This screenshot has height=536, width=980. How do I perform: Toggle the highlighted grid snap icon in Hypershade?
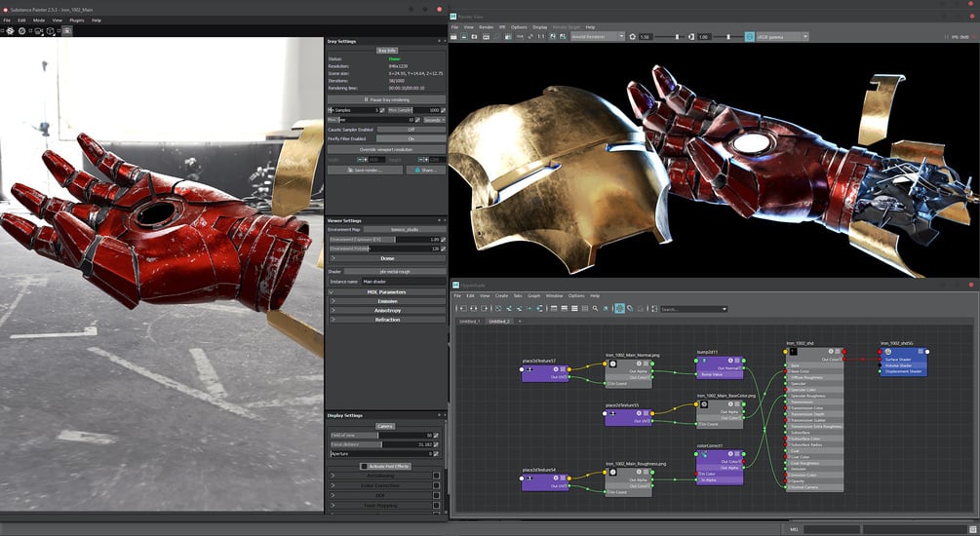619,309
